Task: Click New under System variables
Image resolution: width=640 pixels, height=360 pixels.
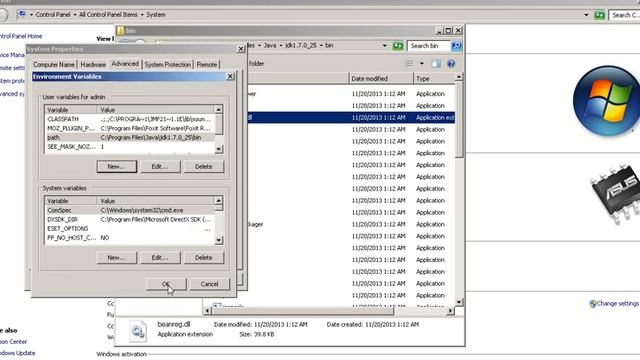Action: pos(116,258)
